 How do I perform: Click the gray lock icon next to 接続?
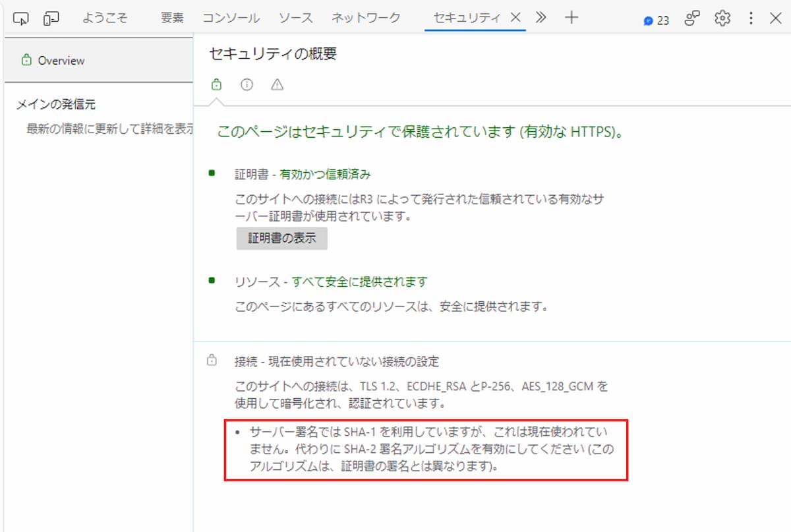212,360
